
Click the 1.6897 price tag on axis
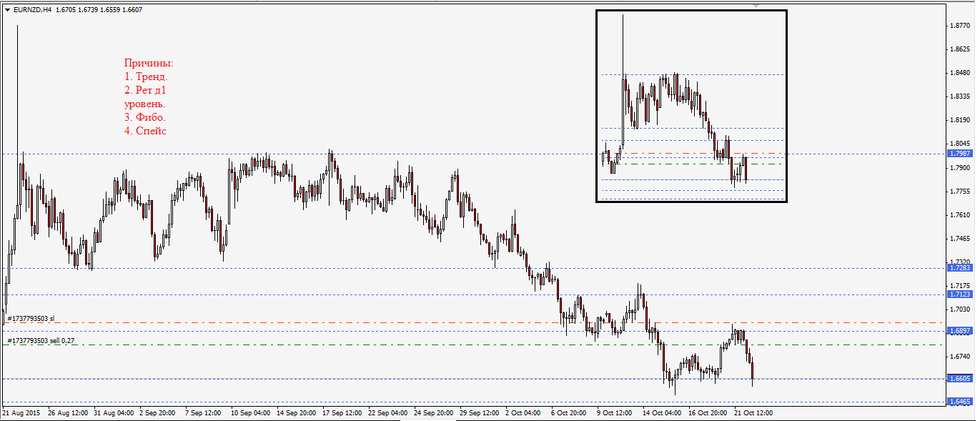tap(959, 331)
